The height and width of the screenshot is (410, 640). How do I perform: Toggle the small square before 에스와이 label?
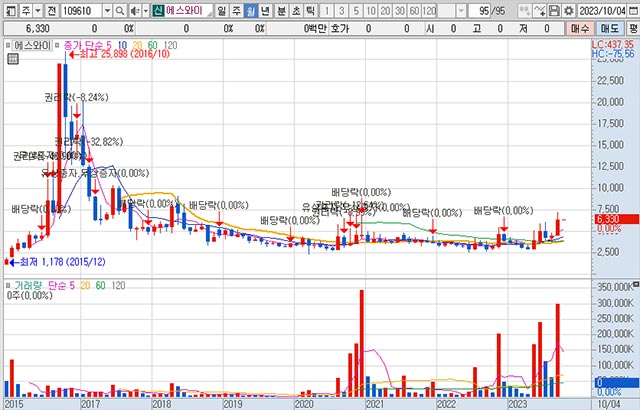point(8,46)
